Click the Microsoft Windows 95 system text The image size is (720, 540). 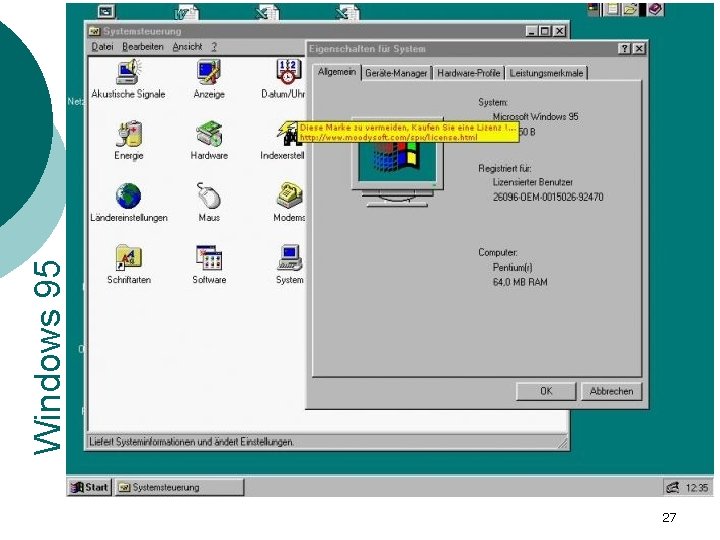[x=535, y=117]
